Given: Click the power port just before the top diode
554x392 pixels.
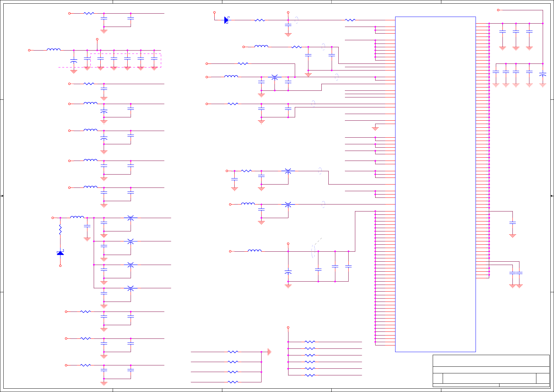Looking at the screenshot, I should click(x=214, y=13).
